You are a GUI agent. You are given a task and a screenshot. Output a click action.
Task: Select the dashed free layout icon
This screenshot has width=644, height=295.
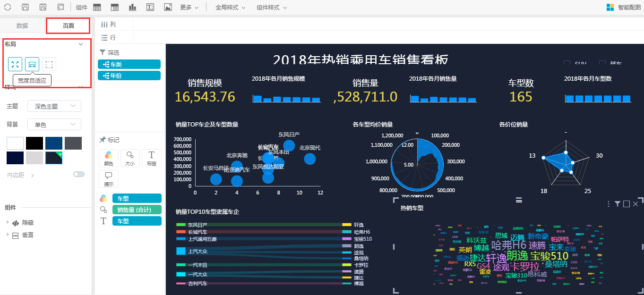pos(49,64)
